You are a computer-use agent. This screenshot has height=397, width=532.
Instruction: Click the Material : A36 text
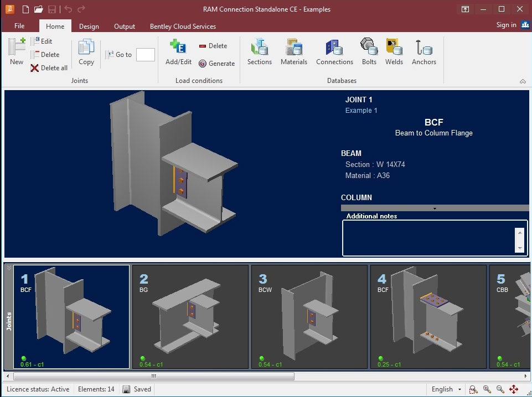pos(368,175)
